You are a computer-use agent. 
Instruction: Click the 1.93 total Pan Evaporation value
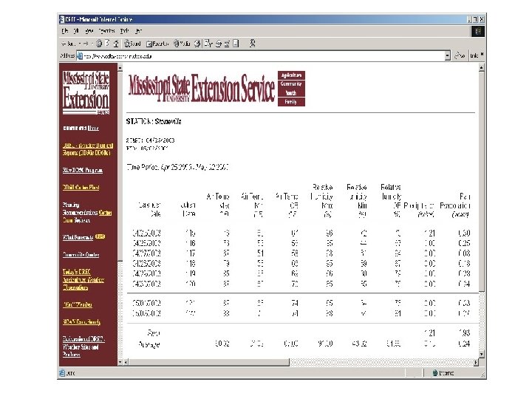464,333
